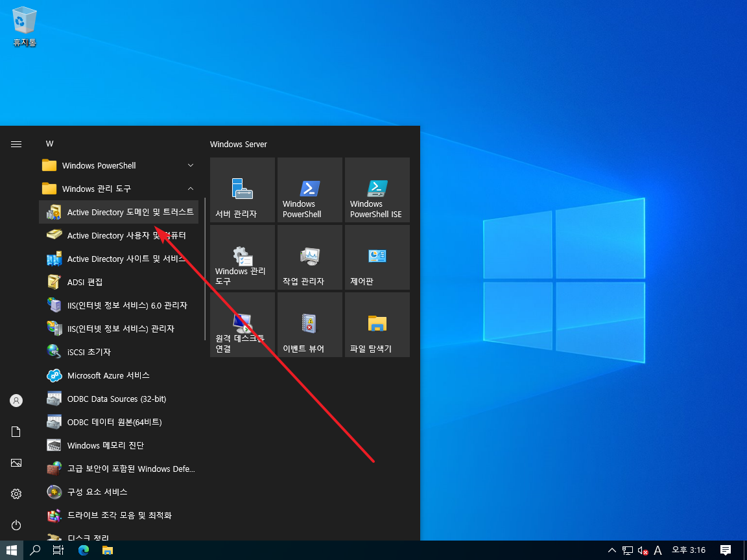Open ODBC Data Sources (32-bit)
The image size is (747, 560).
tap(119, 399)
